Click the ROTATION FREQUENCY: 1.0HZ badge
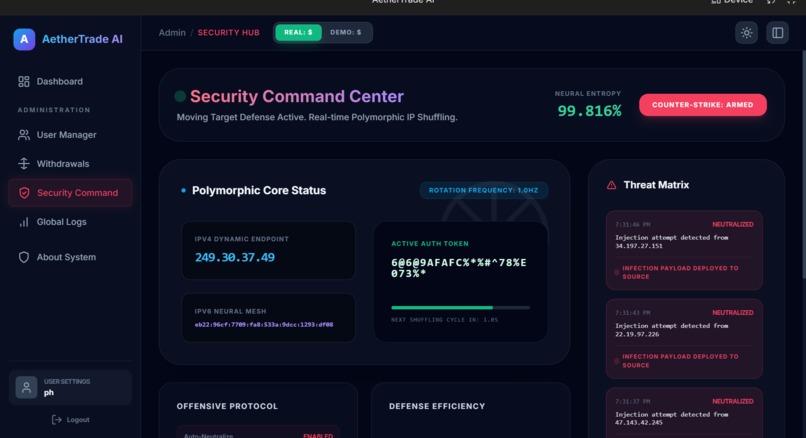 click(484, 190)
